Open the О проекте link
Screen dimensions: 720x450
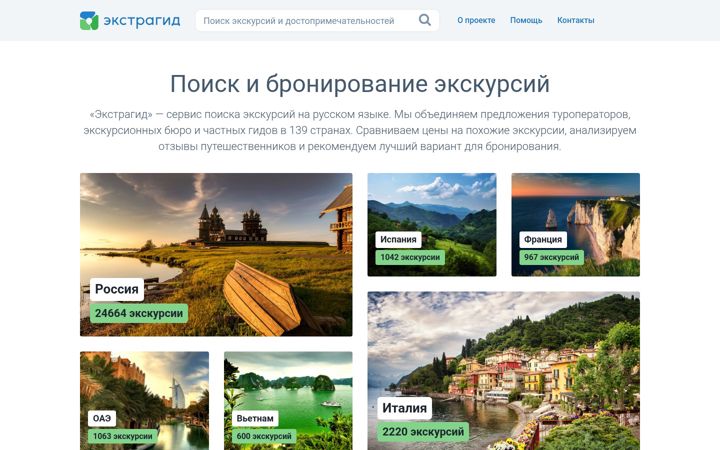(476, 20)
